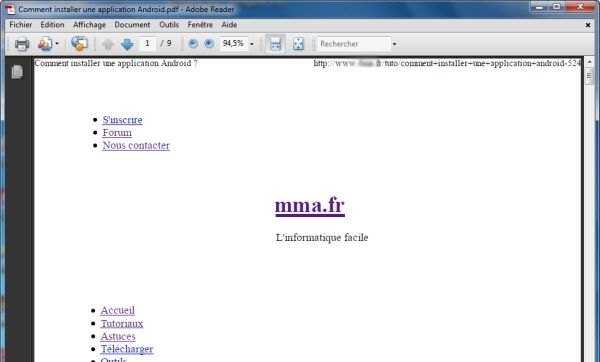Image resolution: width=600 pixels, height=362 pixels.
Task: Toggle scrolling page width mode
Action: pos(276,44)
